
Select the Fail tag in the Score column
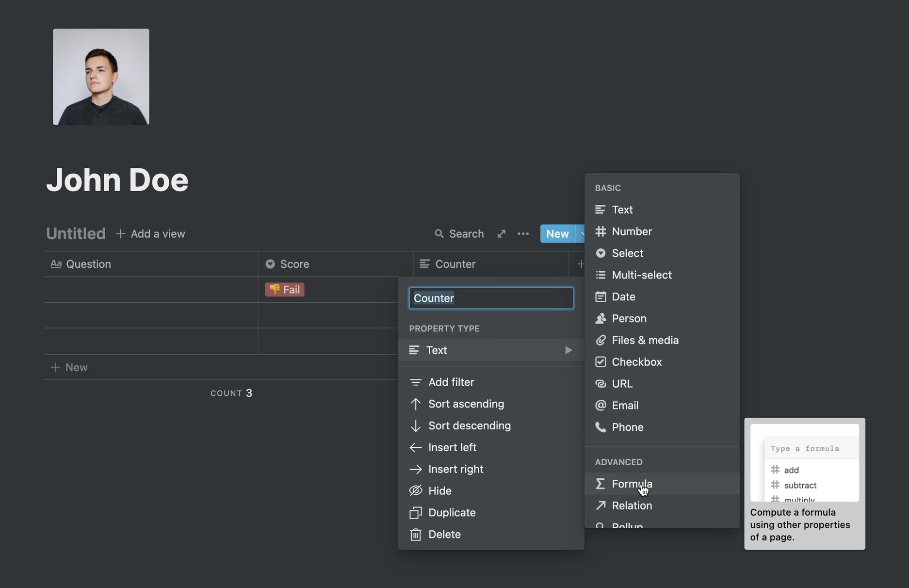(285, 290)
